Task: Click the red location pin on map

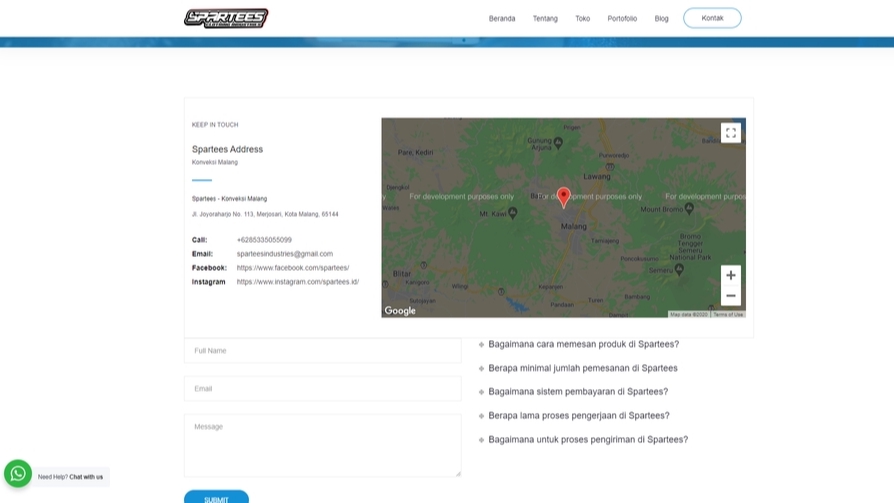Action: (x=563, y=197)
